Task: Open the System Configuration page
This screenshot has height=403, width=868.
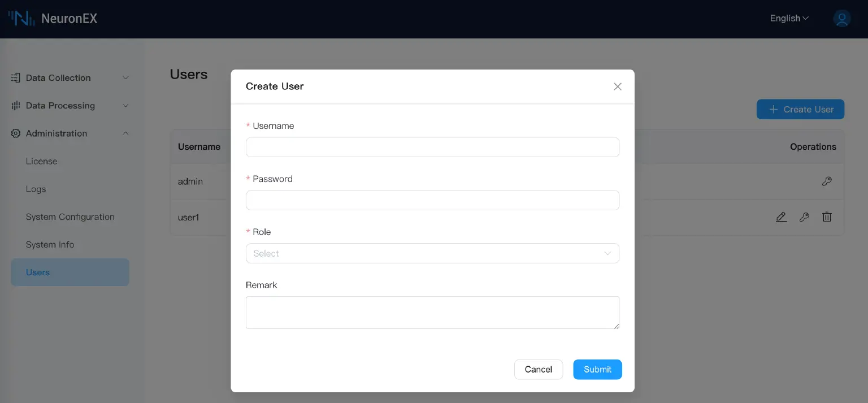Action: click(70, 217)
